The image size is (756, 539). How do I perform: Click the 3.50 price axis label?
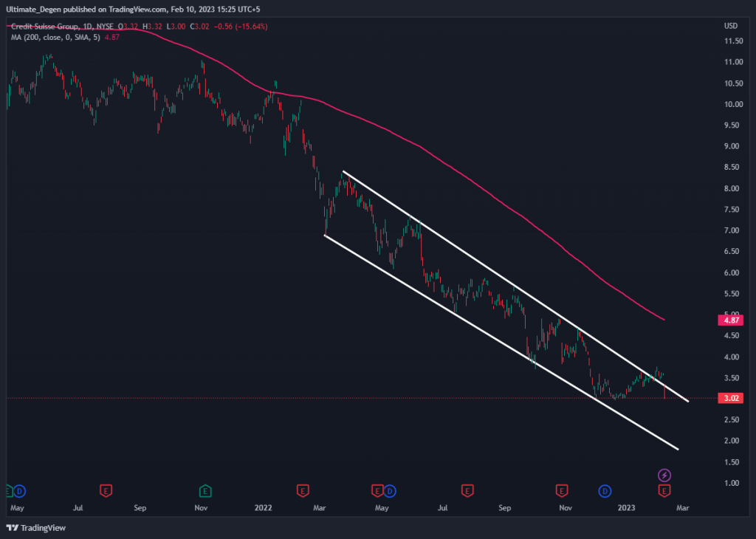pyautogui.click(x=732, y=377)
